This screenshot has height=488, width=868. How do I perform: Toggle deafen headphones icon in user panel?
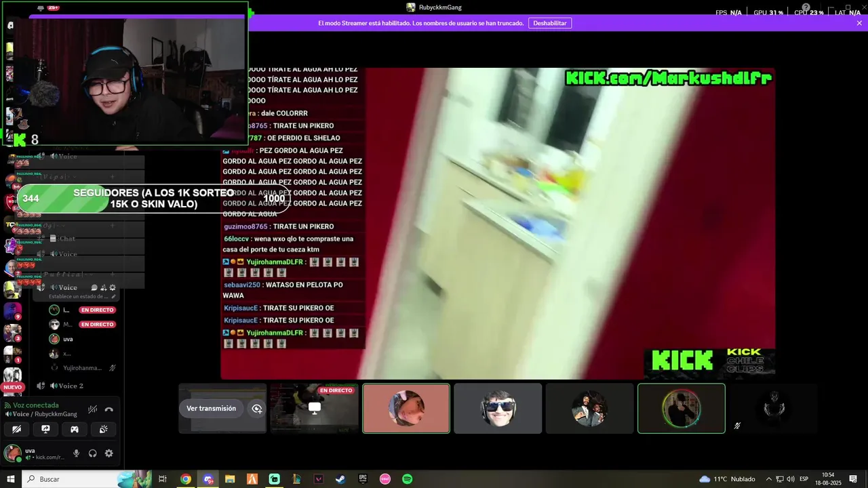[x=92, y=453]
